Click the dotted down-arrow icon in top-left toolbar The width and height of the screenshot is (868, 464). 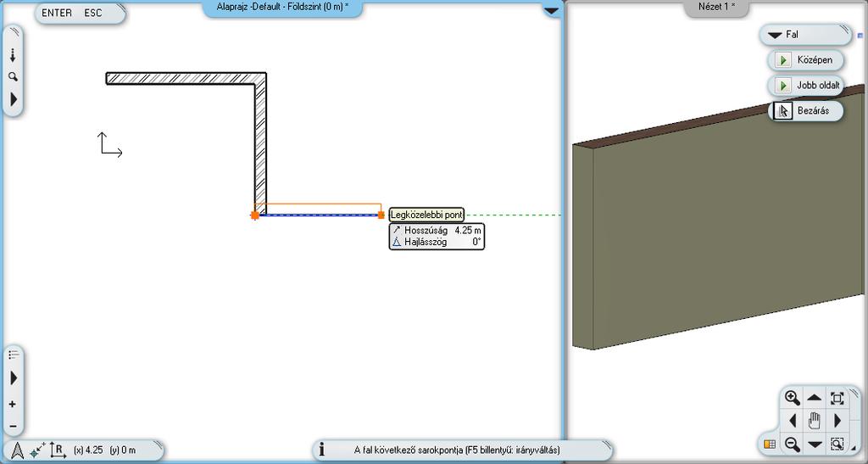click(x=13, y=55)
